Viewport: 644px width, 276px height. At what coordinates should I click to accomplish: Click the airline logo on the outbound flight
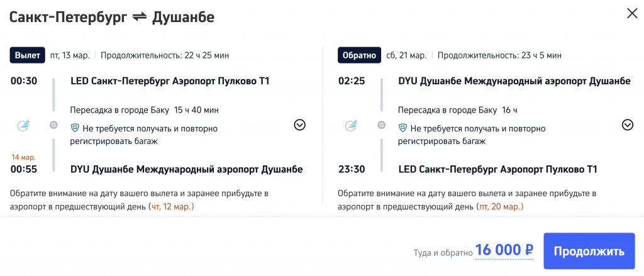click(x=23, y=125)
